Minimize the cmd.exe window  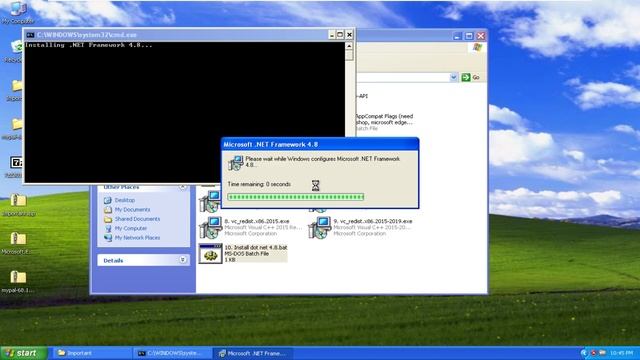331,35
